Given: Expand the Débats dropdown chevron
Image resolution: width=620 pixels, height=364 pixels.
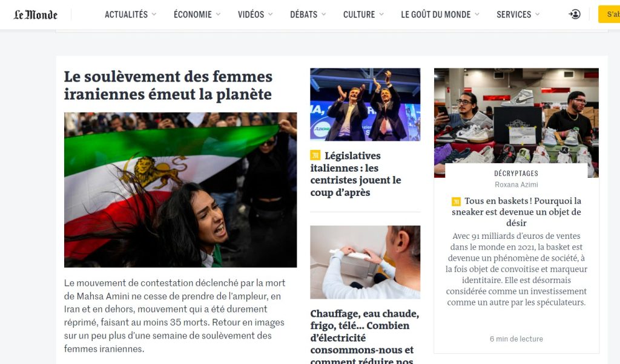Looking at the screenshot, I should click(323, 15).
